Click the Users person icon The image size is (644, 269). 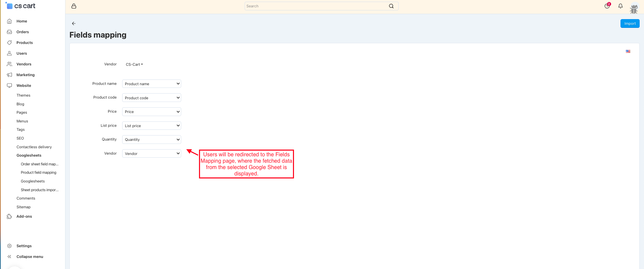click(9, 53)
